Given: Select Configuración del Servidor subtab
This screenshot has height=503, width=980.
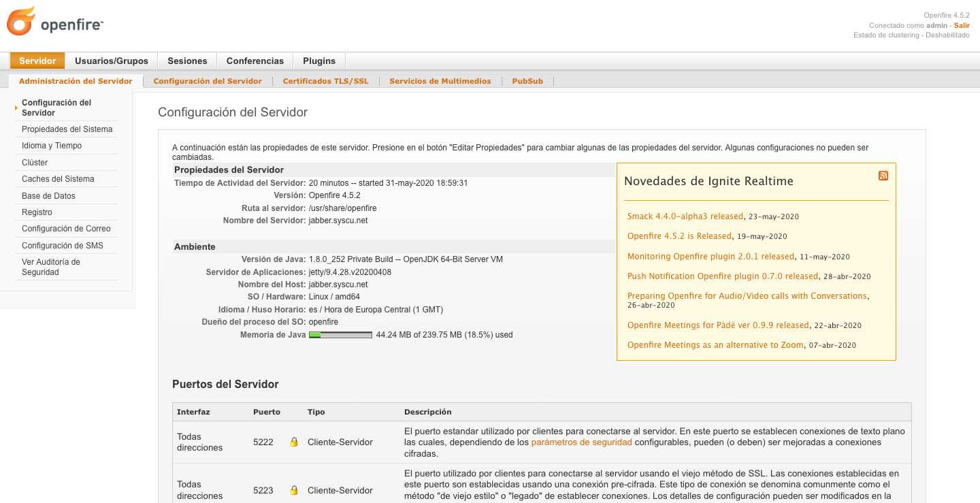Looking at the screenshot, I should pyautogui.click(x=208, y=81).
